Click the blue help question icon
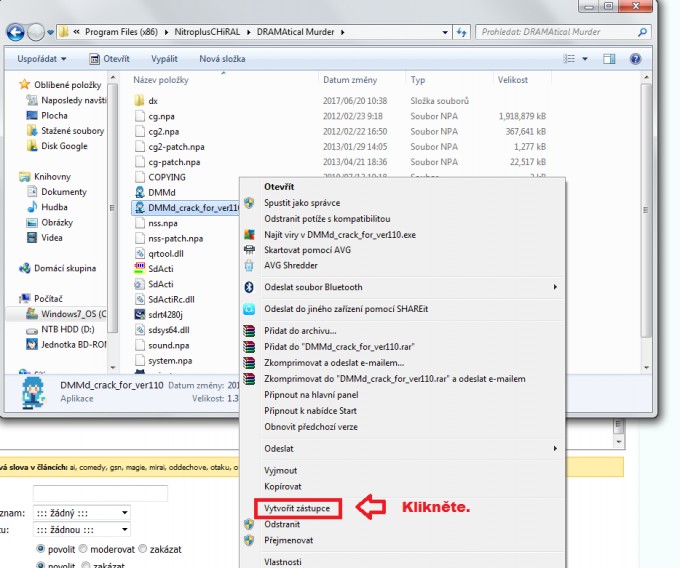Screen dimensions: 680x568 point(635,59)
